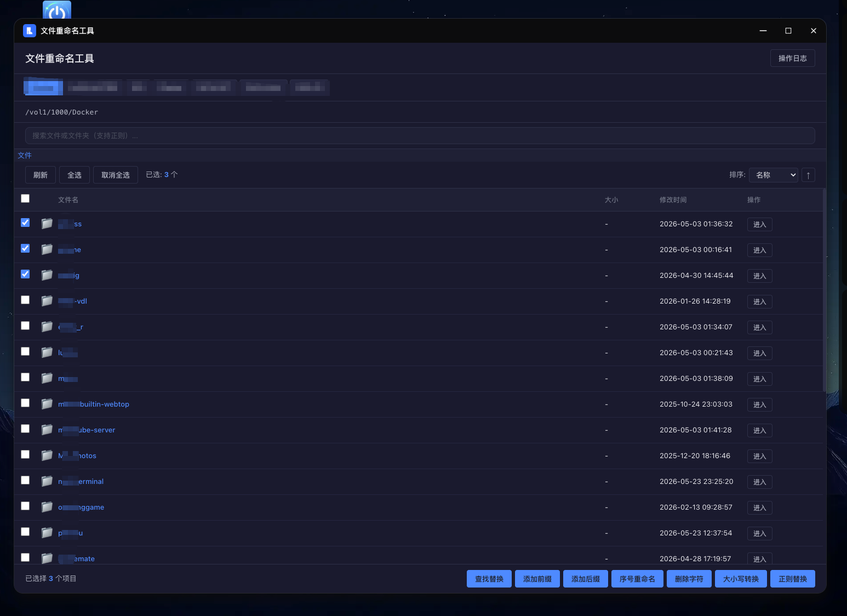Viewport: 847px width, 616px height.
Task: Click the file list vertical scrollbar
Action: pyautogui.click(x=824, y=290)
